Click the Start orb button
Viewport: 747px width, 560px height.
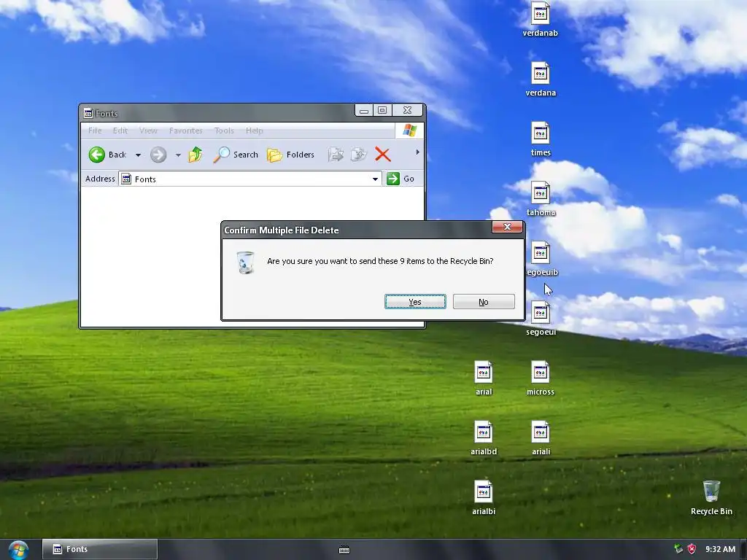[x=18, y=550]
